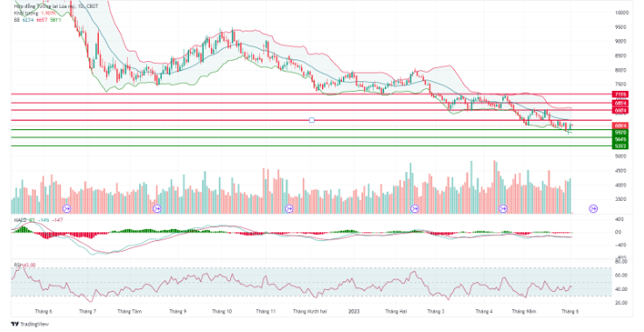
Task: Click the rollover marker between Tháng 4 and Tháng Năm
Action: tap(503, 209)
